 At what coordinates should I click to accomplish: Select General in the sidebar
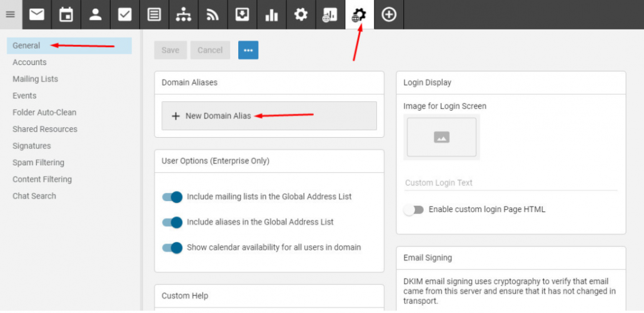tap(69, 46)
